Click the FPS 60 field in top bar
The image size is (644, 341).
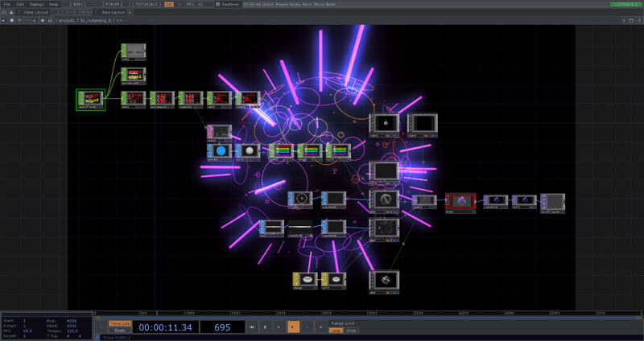click(199, 4)
